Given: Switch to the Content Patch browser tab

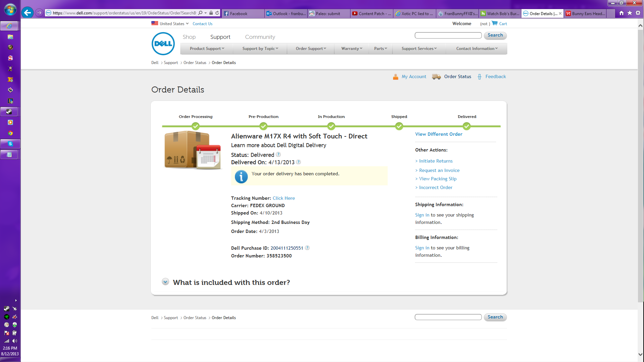Looking at the screenshot, I should point(372,13).
